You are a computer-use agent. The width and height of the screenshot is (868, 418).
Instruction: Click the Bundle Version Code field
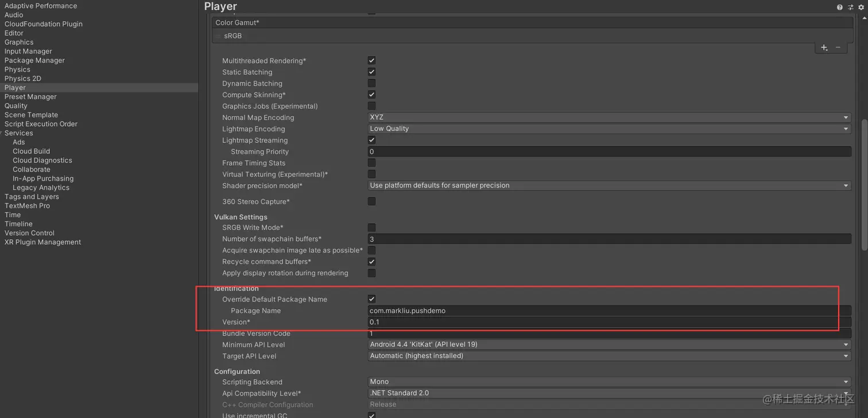click(609, 333)
